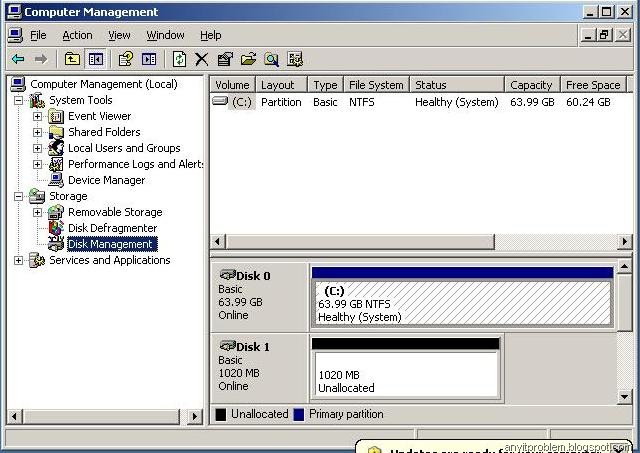The width and height of the screenshot is (640, 453).
Task: Click the C: volume drive icon in list
Action: [x=220, y=100]
